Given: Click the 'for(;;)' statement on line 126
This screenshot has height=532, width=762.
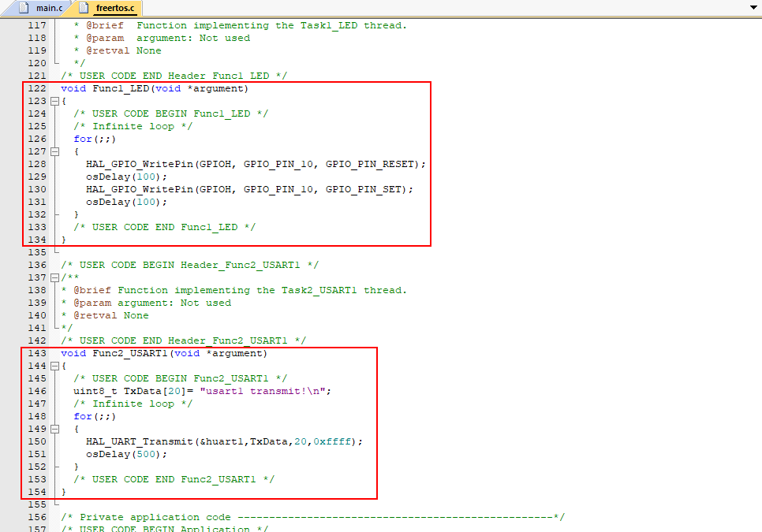Looking at the screenshot, I should coord(95,139).
